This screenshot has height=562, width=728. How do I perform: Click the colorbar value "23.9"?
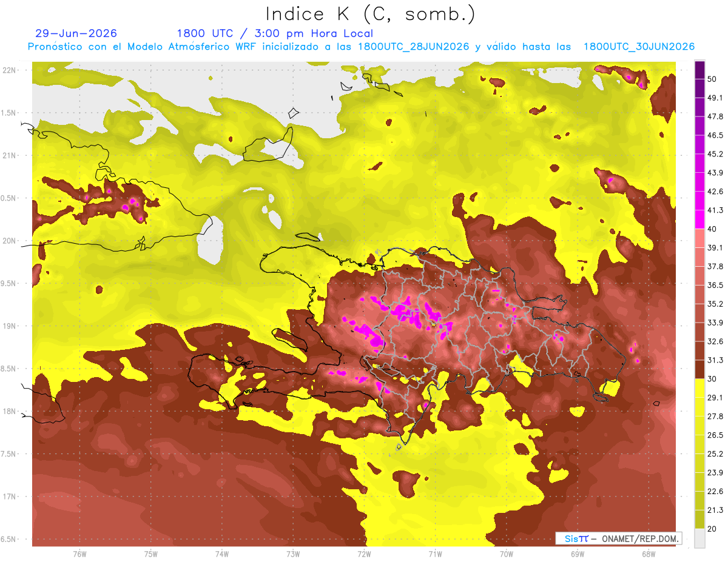point(715,473)
